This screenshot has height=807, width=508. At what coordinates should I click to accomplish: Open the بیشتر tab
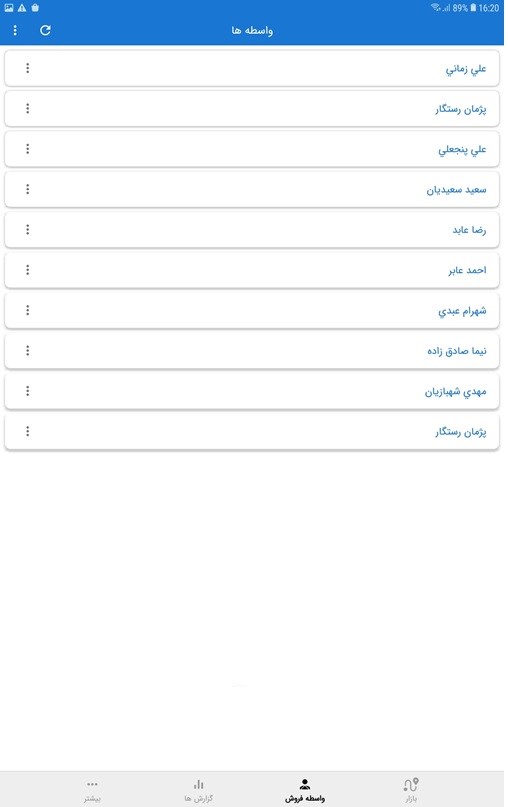[92, 790]
